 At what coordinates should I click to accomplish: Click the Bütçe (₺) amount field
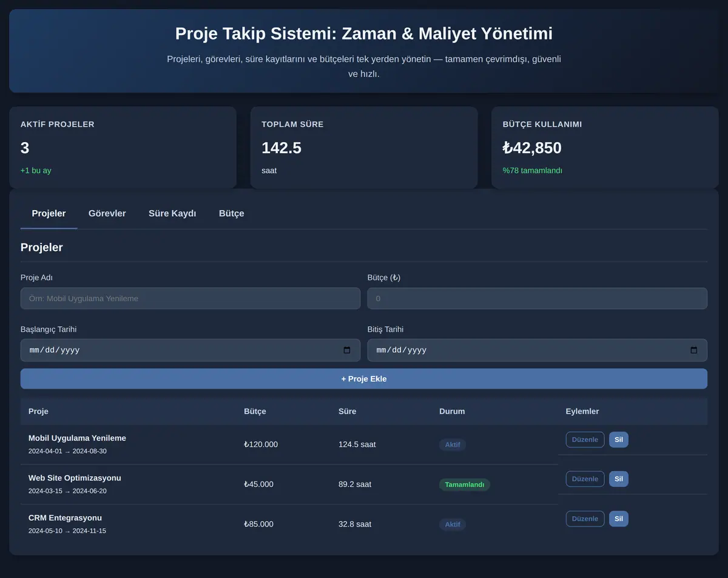pos(538,299)
